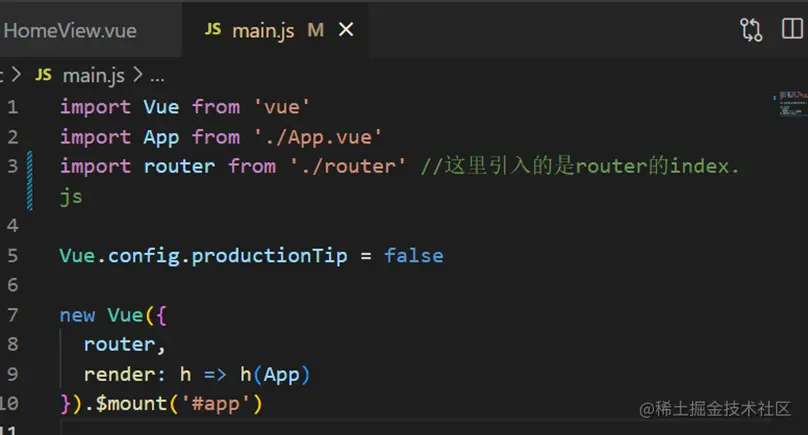Screen dimensions: 808x435
Task: Click line number 1 in the gutter
Action: tap(13, 107)
